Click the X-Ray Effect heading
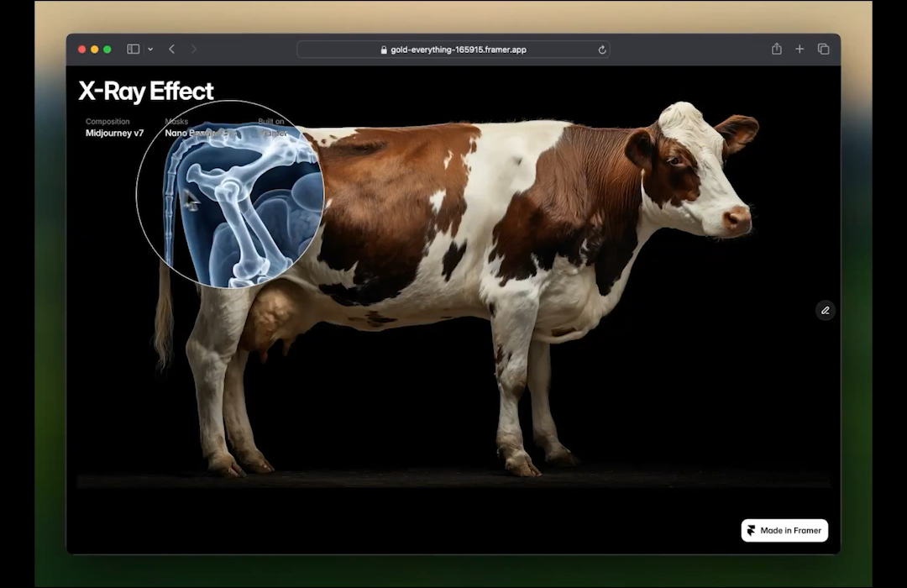The image size is (907, 588). [146, 92]
